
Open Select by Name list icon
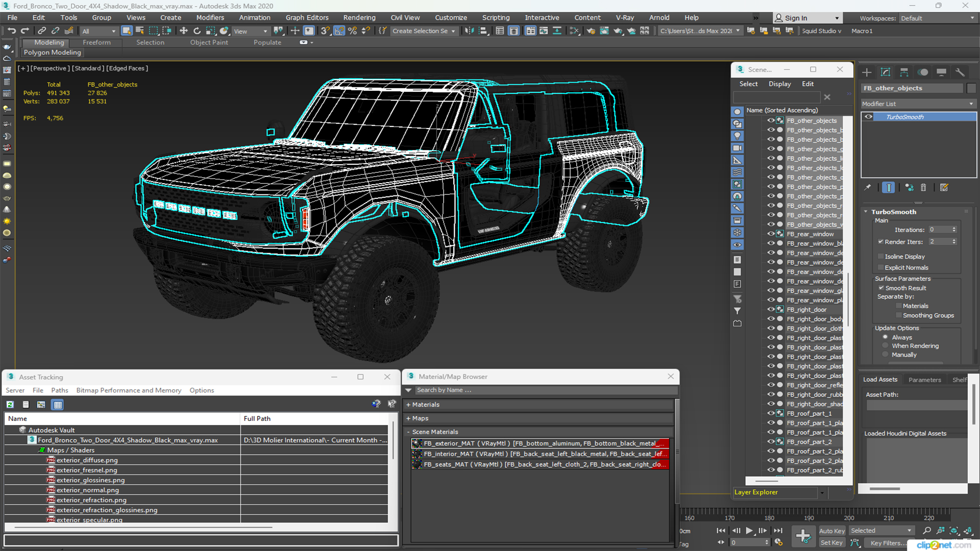coord(140,31)
